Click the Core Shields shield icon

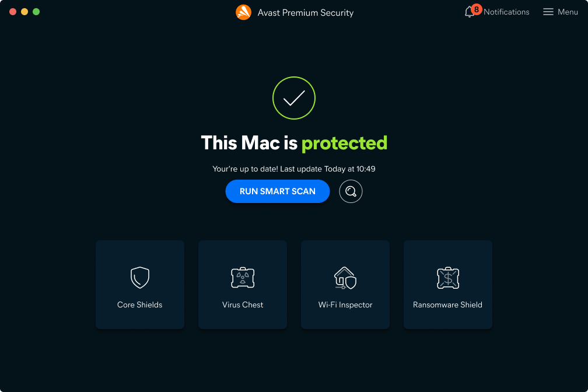[x=140, y=278]
